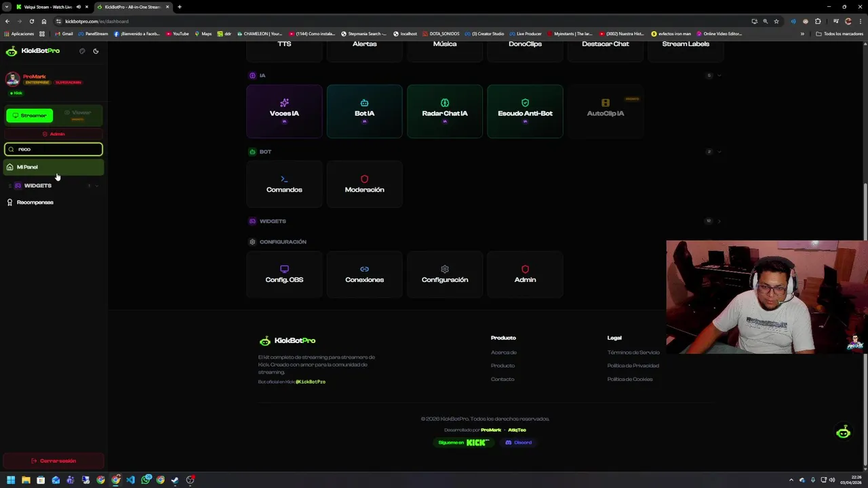This screenshot has height=488, width=868.
Task: Open the Config. OBS card
Action: pos(284,274)
